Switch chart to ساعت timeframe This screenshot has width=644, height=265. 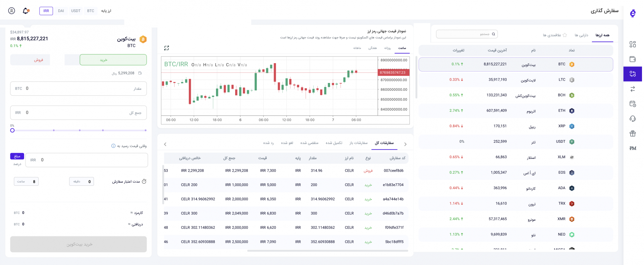(402, 48)
